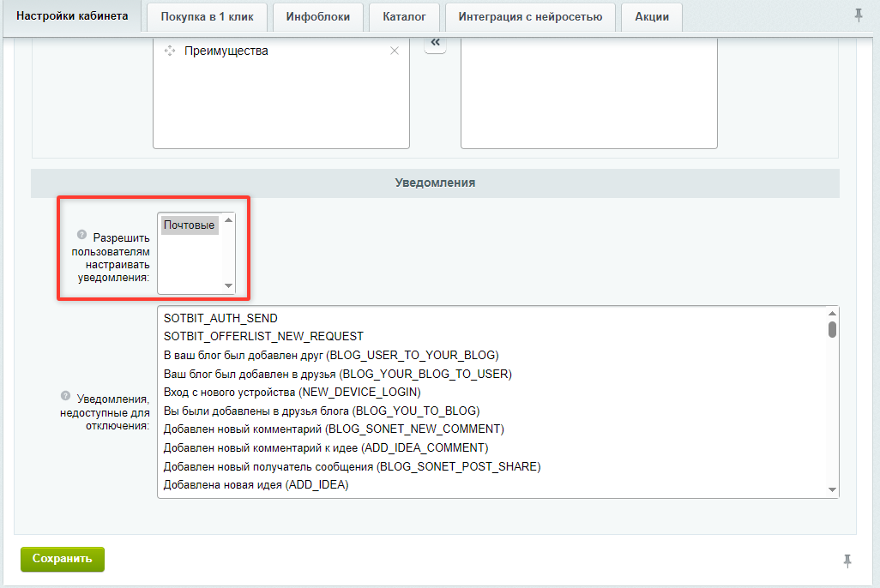
Task: Click the down arrow of the notifications list scrollbar
Action: (832, 489)
